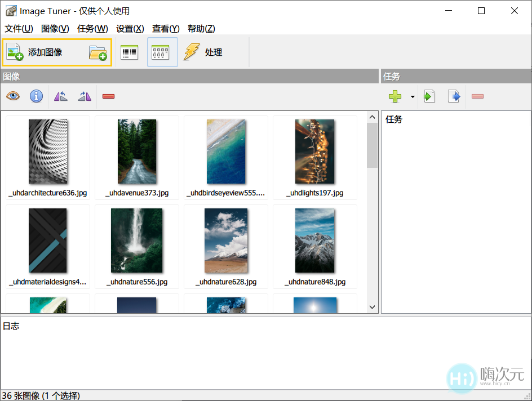Click the remove task button
This screenshot has height=401, width=532.
coord(477,96)
